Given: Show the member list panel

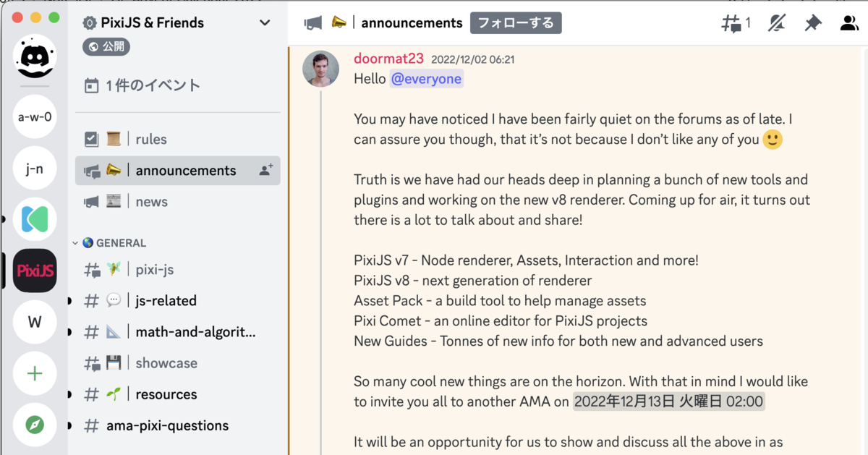Looking at the screenshot, I should pos(848,22).
